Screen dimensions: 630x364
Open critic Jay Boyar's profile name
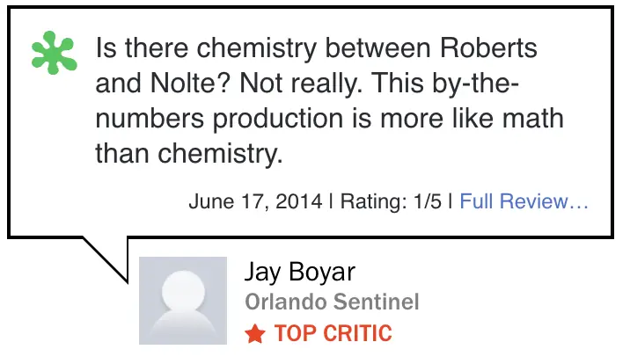(x=299, y=273)
